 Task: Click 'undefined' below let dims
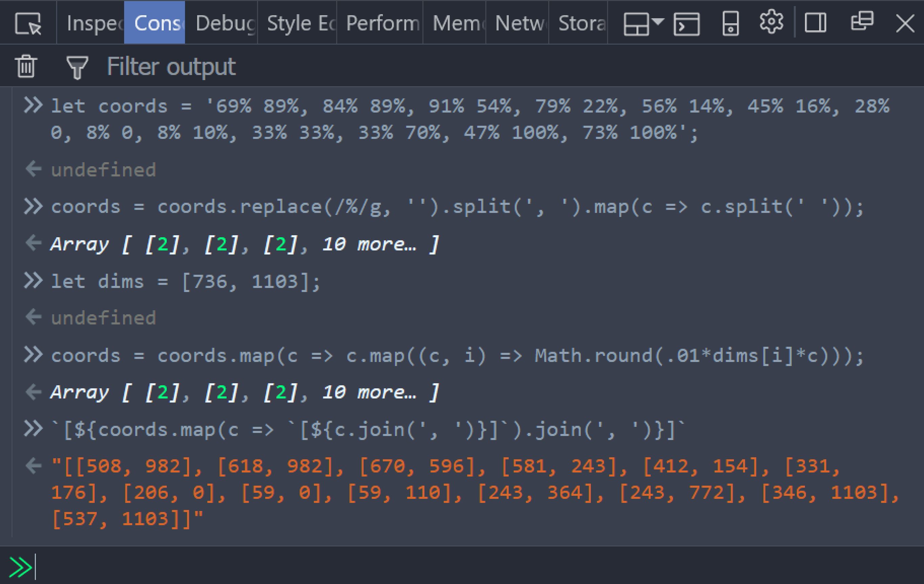click(x=103, y=318)
